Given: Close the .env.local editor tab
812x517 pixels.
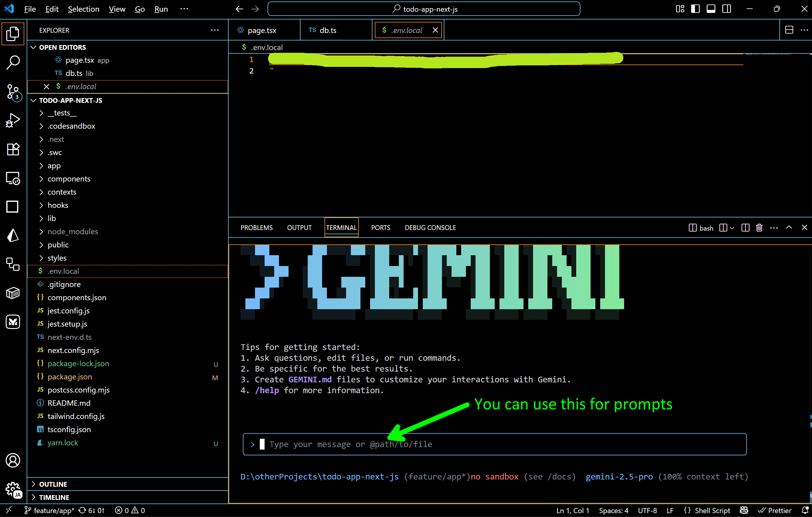Looking at the screenshot, I should pyautogui.click(x=435, y=30).
